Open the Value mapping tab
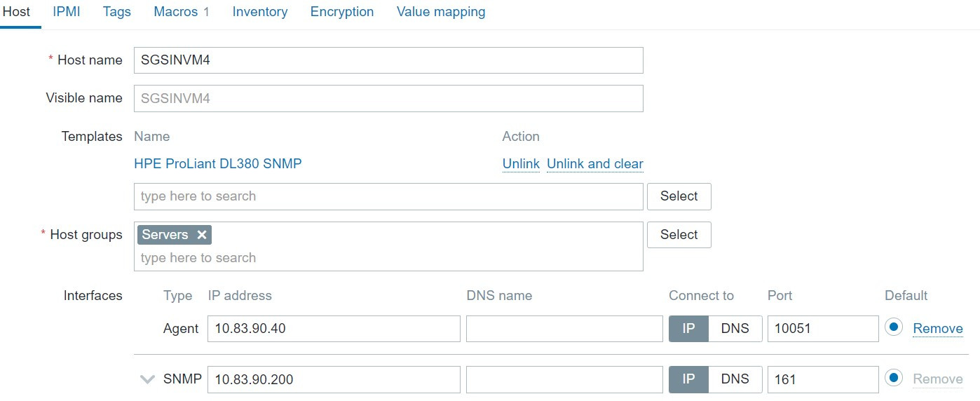The width and height of the screenshot is (980, 401). tap(441, 12)
